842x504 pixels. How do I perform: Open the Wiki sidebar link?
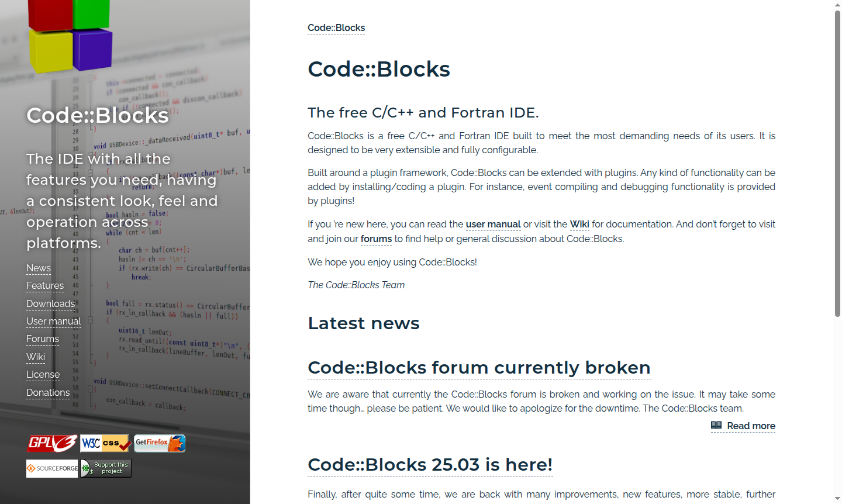35,357
